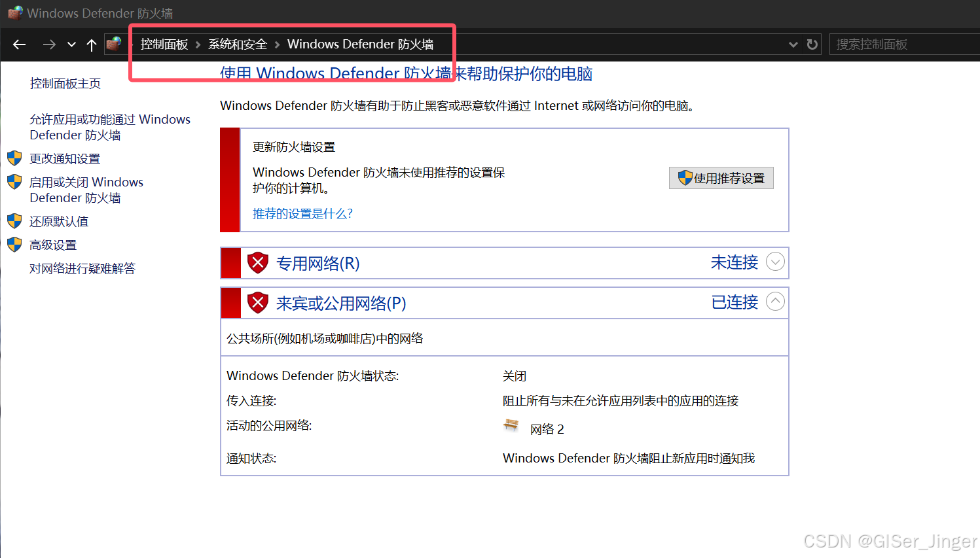Open 高级设置 link

pos(53,245)
